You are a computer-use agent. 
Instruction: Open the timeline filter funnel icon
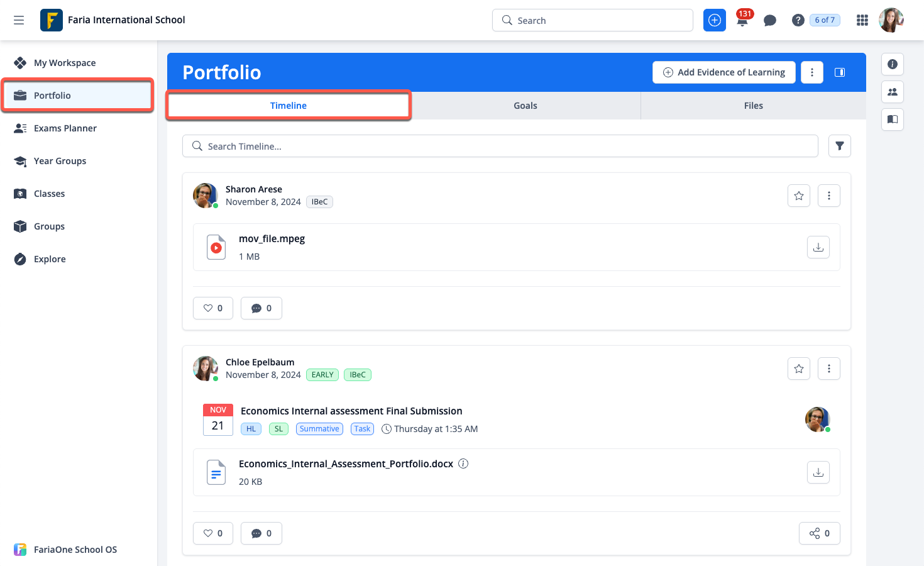point(839,146)
